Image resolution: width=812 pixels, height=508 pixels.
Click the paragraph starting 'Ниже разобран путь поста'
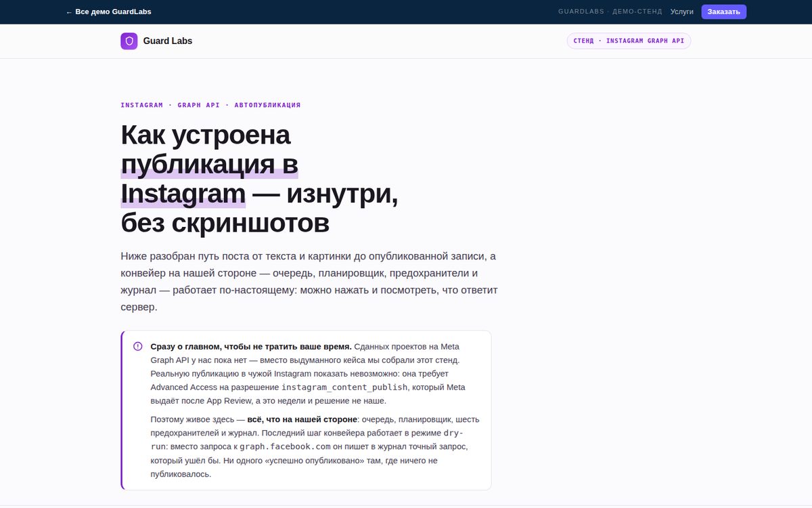click(310, 281)
